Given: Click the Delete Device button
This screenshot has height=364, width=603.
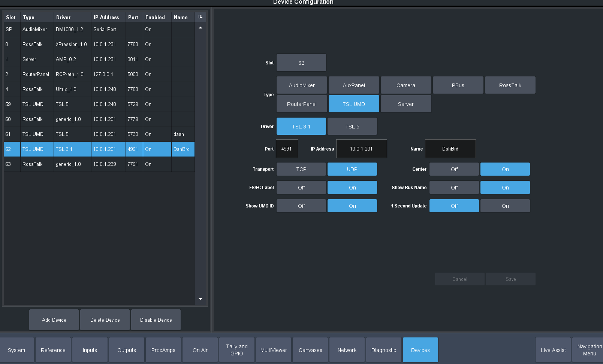Looking at the screenshot, I should 105,320.
